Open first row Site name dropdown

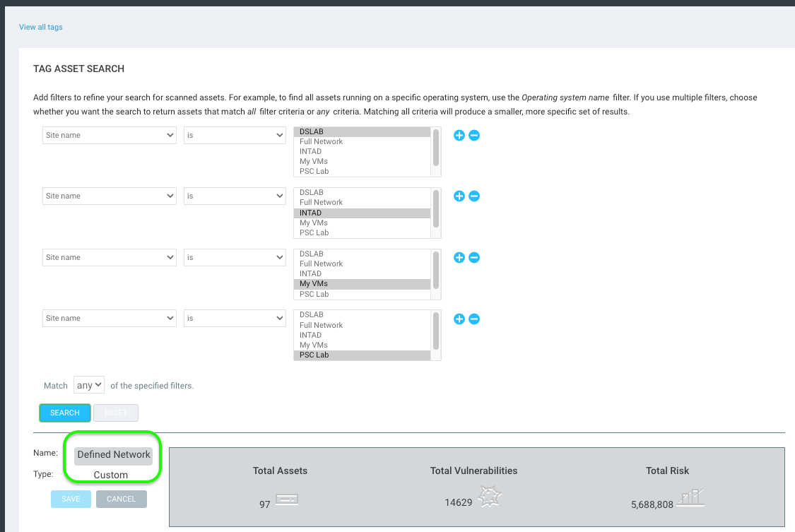click(x=110, y=135)
